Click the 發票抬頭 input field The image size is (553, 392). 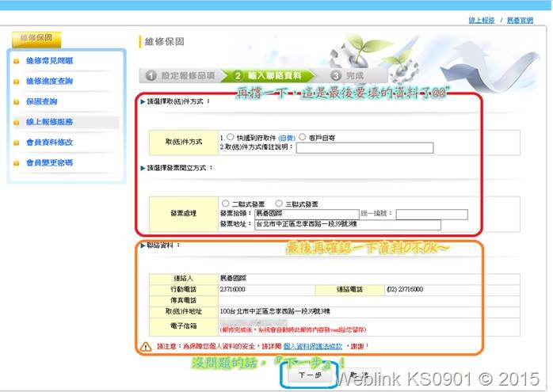pos(307,214)
